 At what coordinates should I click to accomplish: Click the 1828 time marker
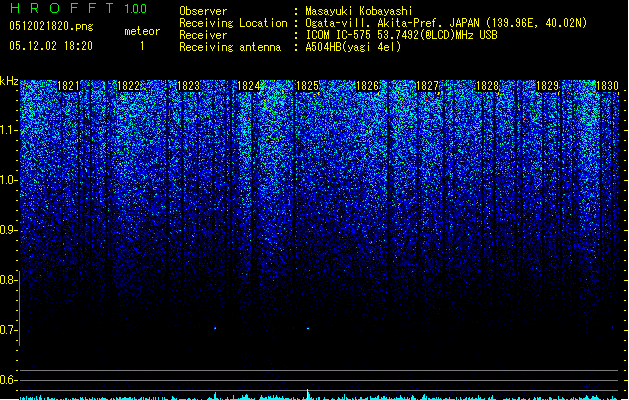tap(487, 85)
